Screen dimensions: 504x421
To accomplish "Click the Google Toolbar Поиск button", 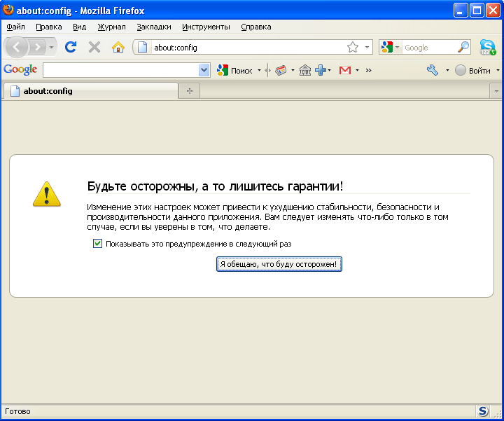I will [x=235, y=70].
